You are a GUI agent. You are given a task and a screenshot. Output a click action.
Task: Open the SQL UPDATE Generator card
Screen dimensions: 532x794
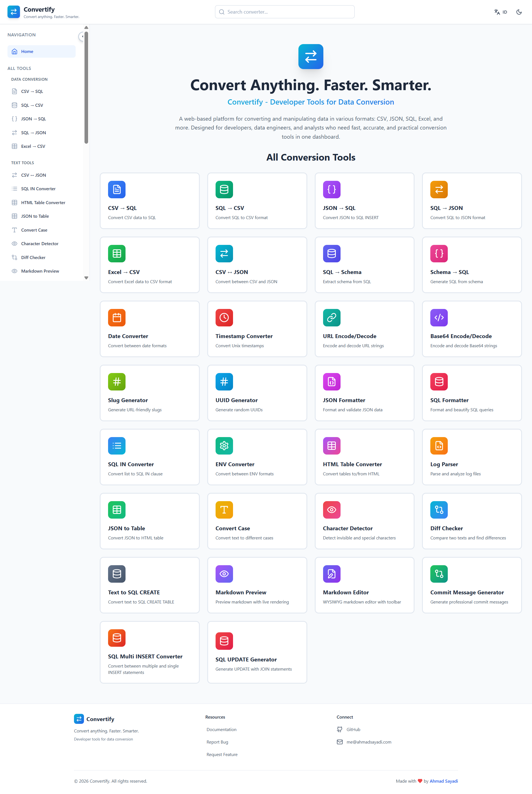(x=257, y=652)
